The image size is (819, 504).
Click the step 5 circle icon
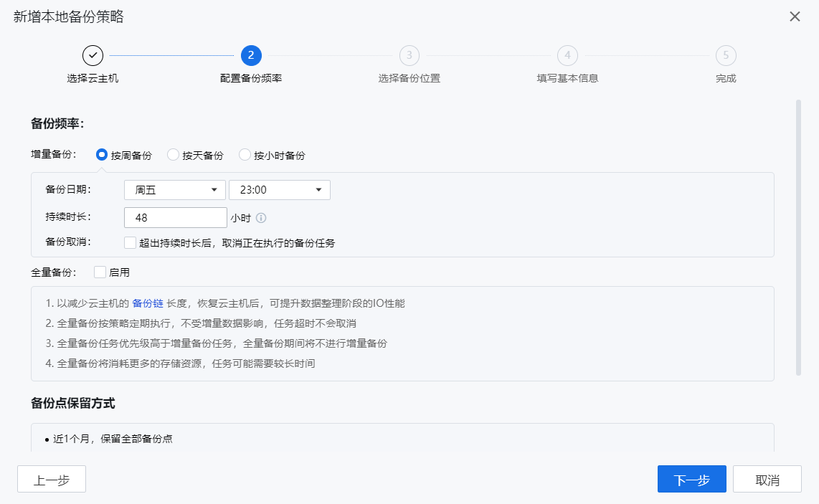[x=726, y=55]
